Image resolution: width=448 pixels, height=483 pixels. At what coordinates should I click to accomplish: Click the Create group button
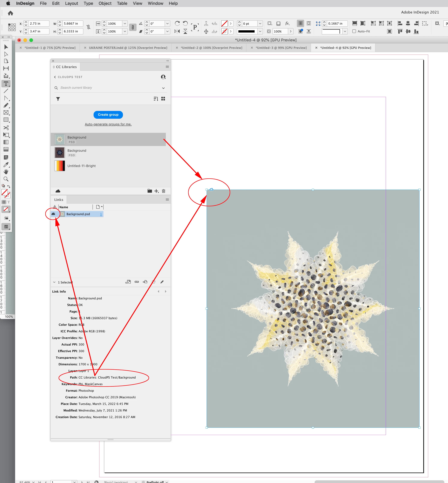click(108, 115)
